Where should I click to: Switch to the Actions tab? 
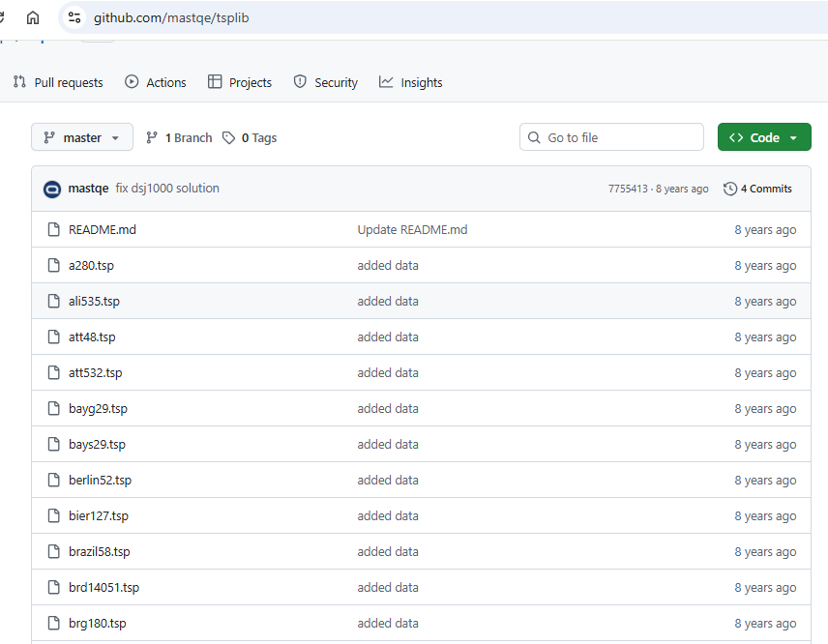pos(156,82)
